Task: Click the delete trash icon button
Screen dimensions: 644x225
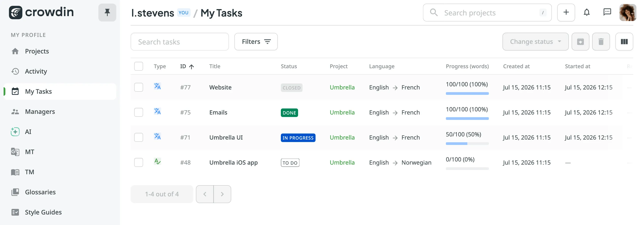Action: pyautogui.click(x=601, y=42)
